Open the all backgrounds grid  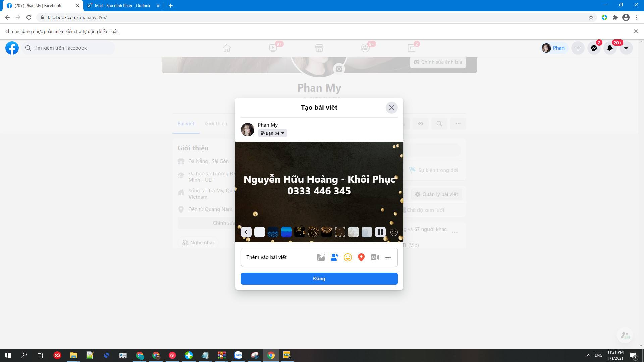tap(380, 232)
